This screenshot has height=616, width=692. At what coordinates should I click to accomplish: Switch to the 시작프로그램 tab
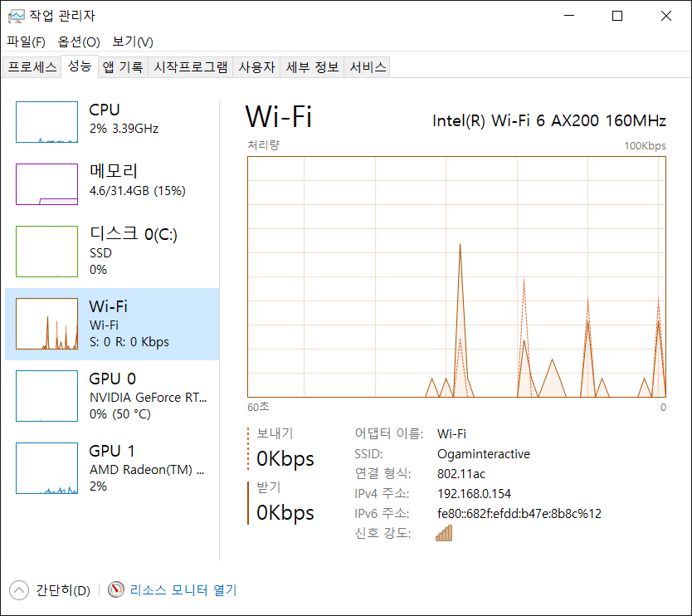[191, 67]
